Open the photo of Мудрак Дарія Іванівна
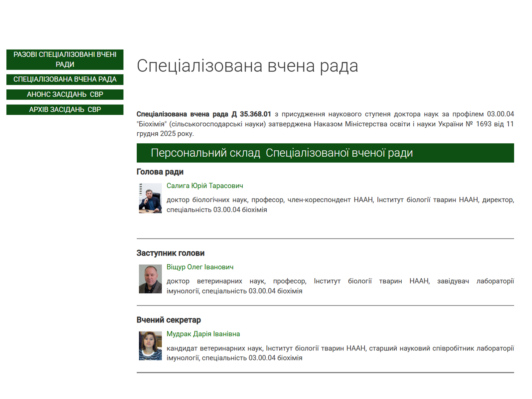This screenshot has height=399, width=532. [x=150, y=346]
